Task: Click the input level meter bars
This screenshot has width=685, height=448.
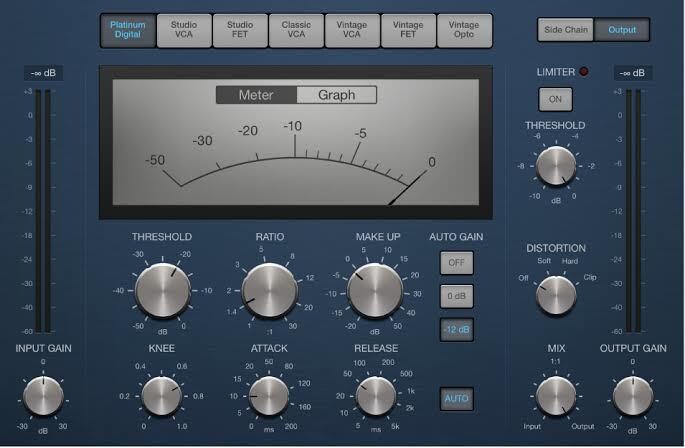Action: click(43, 211)
